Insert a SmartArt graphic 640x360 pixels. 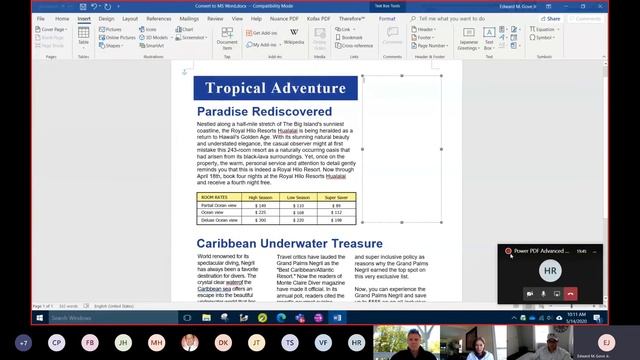151,46
